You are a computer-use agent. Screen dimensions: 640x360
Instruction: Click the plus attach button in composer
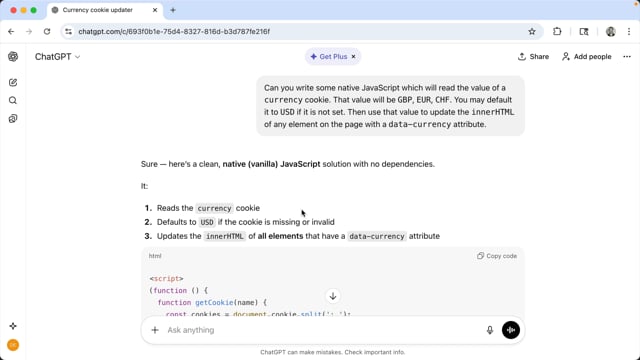(x=155, y=330)
